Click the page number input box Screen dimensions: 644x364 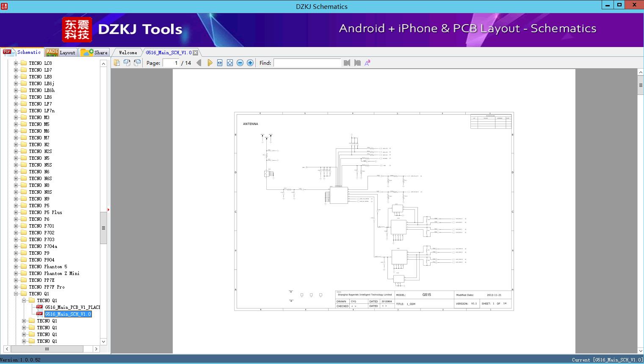pos(171,63)
